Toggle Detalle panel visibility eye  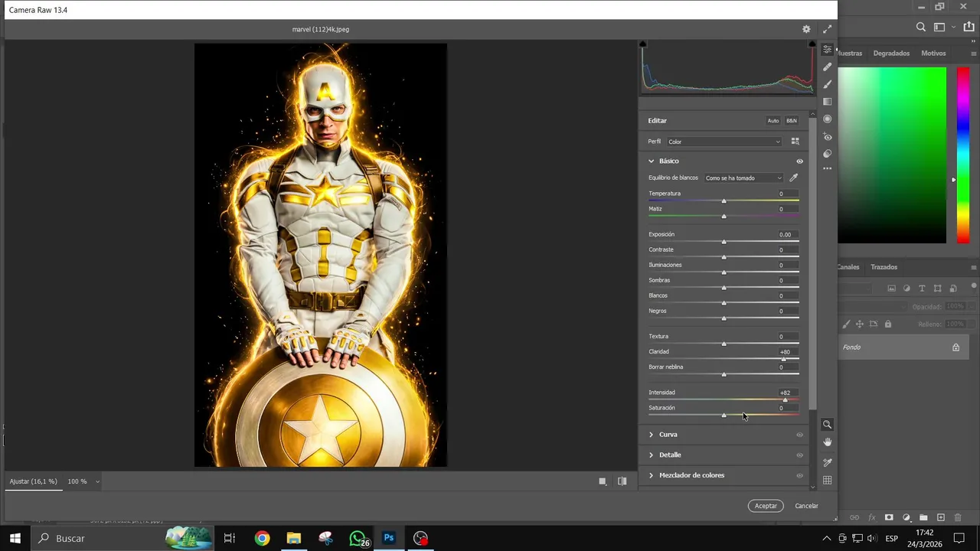point(799,455)
